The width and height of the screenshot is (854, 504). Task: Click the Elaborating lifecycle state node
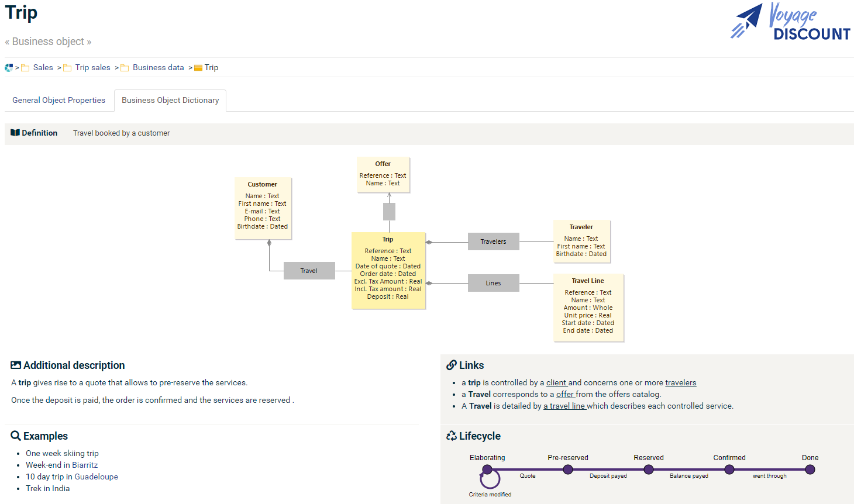pos(487,470)
